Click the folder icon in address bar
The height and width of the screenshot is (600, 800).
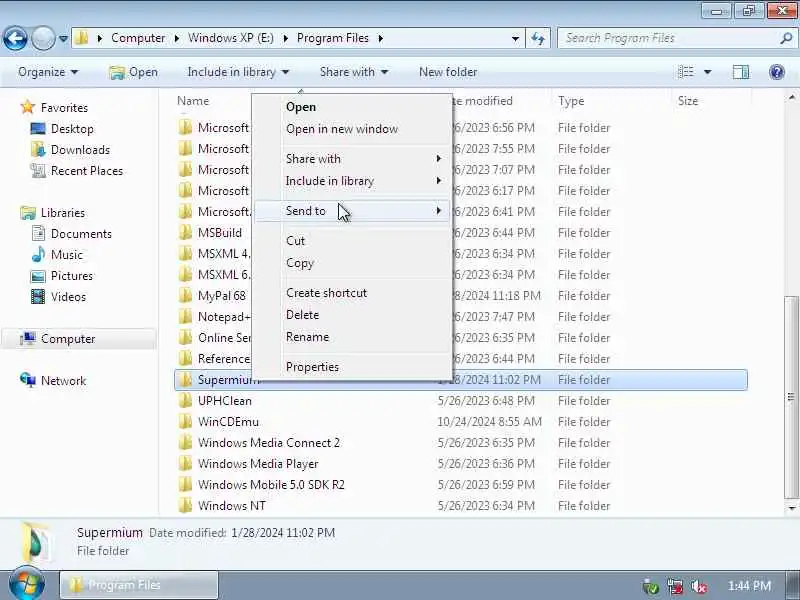(x=82, y=38)
